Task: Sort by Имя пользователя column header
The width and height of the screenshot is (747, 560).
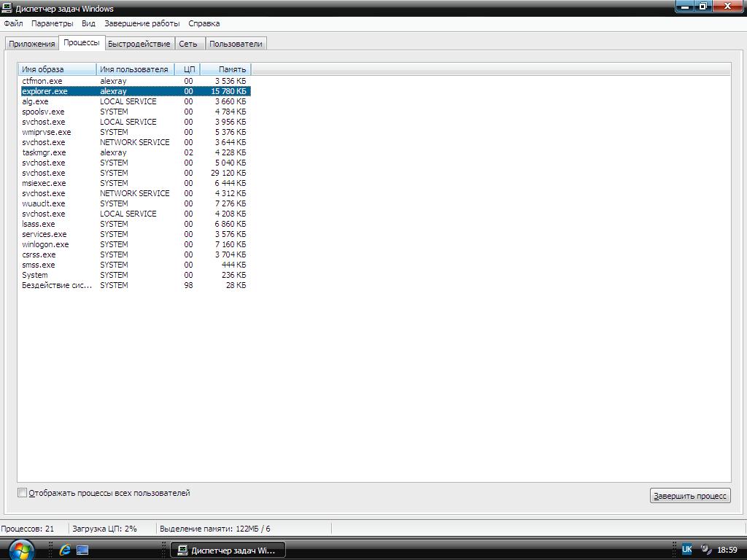Action: (x=135, y=69)
